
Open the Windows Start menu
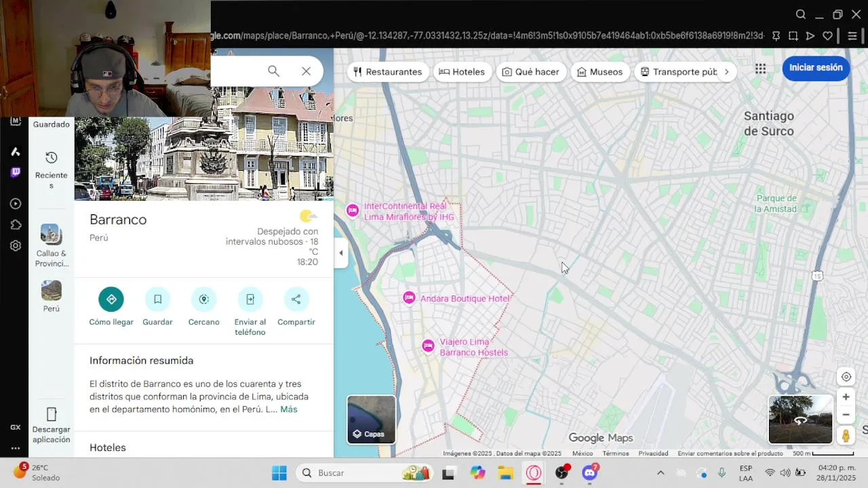click(279, 473)
